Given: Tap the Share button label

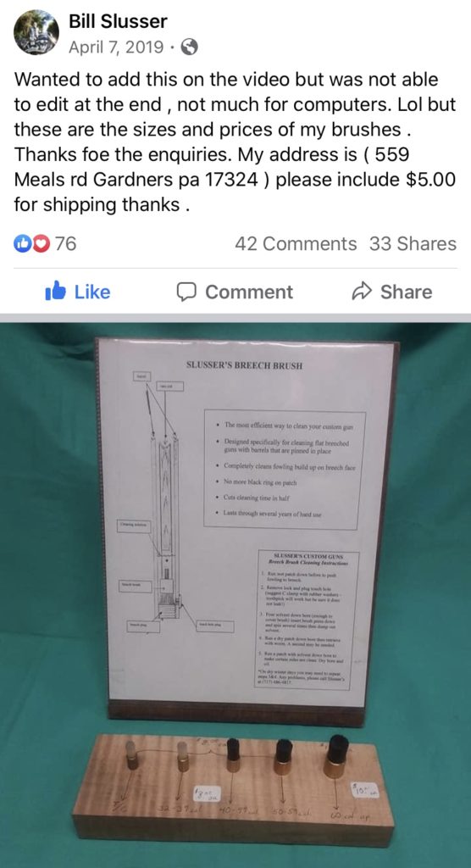Looking at the screenshot, I should pos(407,292).
